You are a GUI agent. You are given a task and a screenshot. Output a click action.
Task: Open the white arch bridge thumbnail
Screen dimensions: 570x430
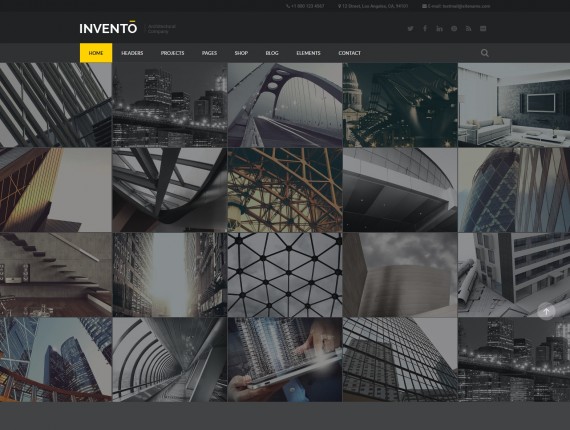click(x=285, y=105)
